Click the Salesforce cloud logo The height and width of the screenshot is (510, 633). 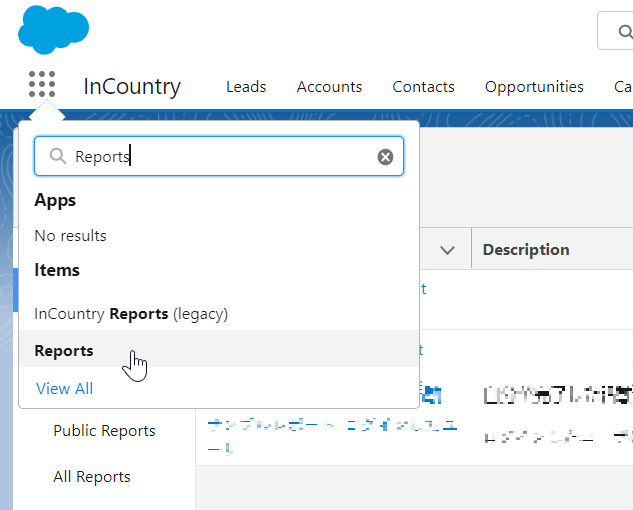coord(53,29)
